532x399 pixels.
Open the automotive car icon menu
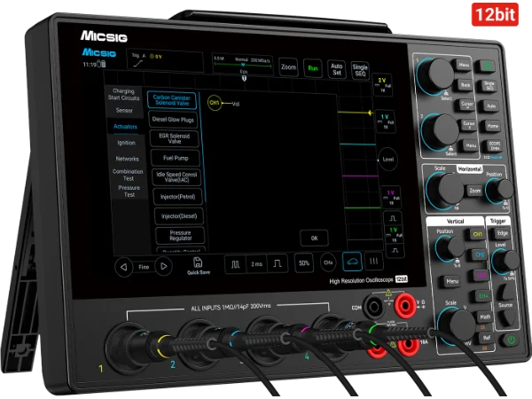352,262
